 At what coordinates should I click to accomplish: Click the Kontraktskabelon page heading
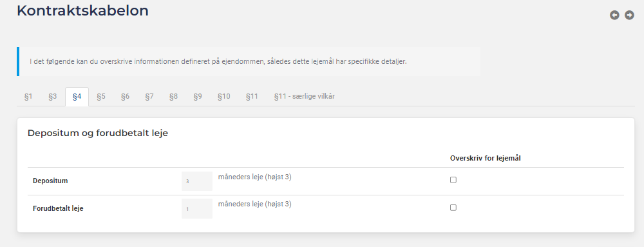[82, 11]
